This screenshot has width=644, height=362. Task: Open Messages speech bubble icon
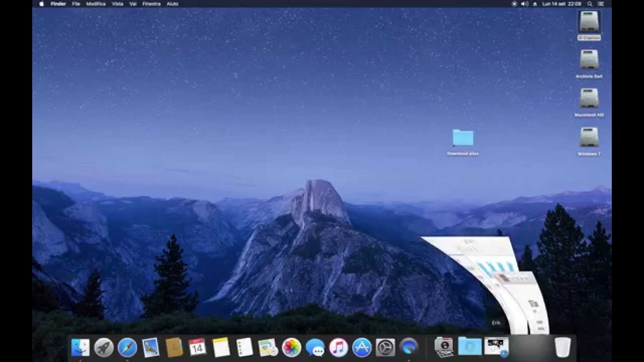tap(315, 347)
